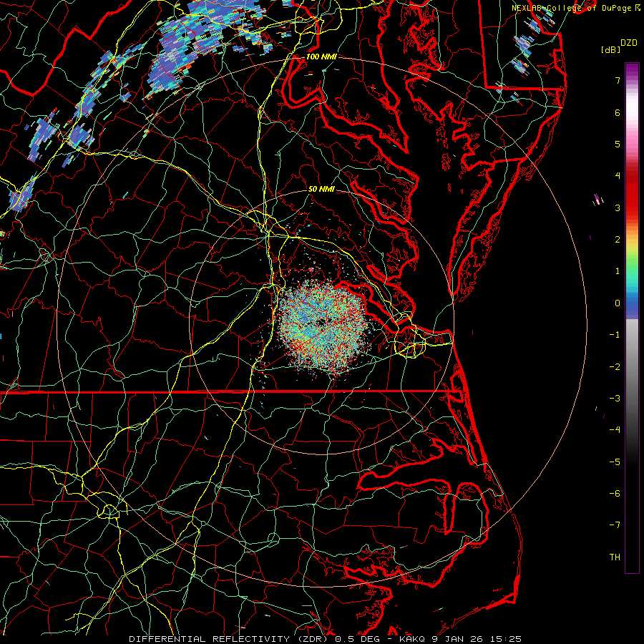Select the "0" value on the scale
Viewport: 644px width, 644px height.
618,303
